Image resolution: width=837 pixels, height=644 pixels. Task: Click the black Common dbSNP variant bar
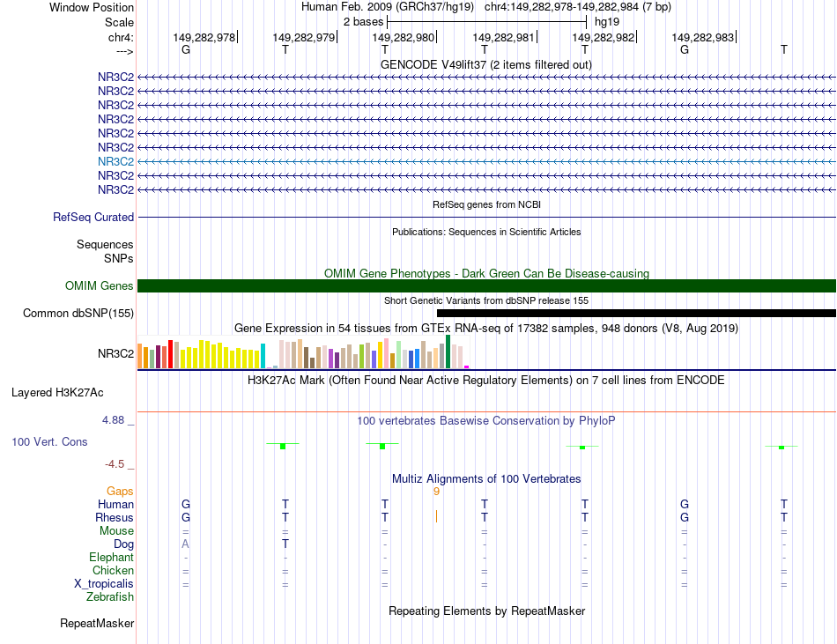tap(636, 314)
